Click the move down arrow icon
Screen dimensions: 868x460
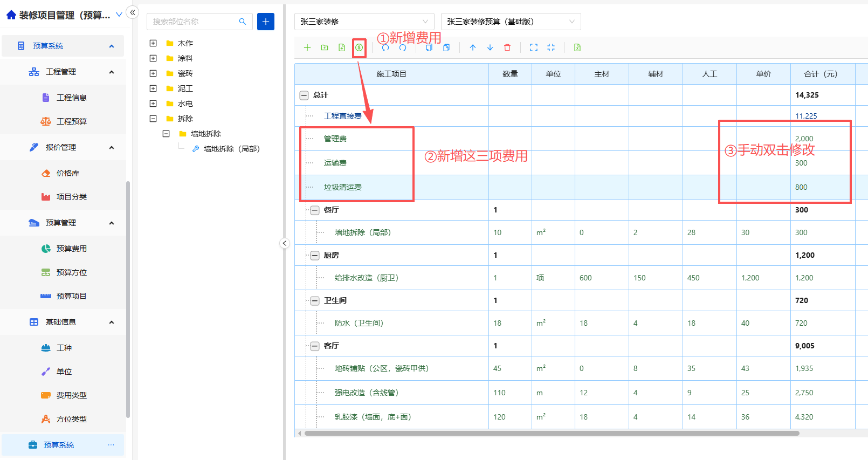[x=490, y=47]
